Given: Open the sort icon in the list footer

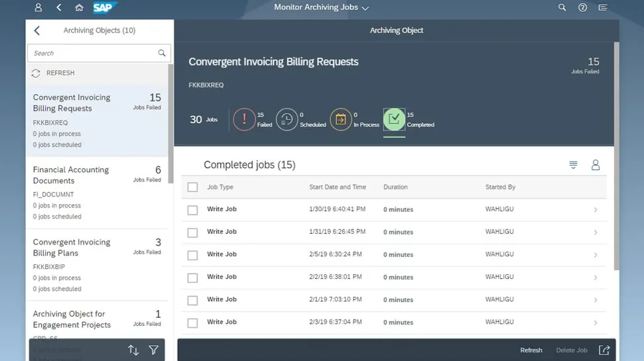Looking at the screenshot, I should [133, 350].
